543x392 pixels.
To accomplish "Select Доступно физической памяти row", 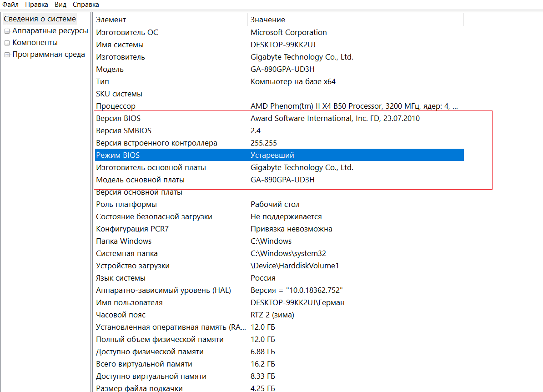I will 279,352.
